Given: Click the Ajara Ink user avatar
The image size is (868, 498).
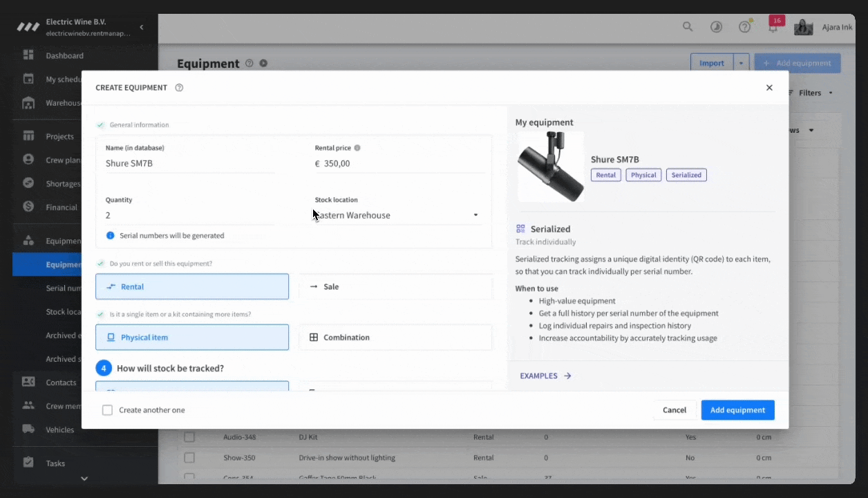Looking at the screenshot, I should point(803,27).
